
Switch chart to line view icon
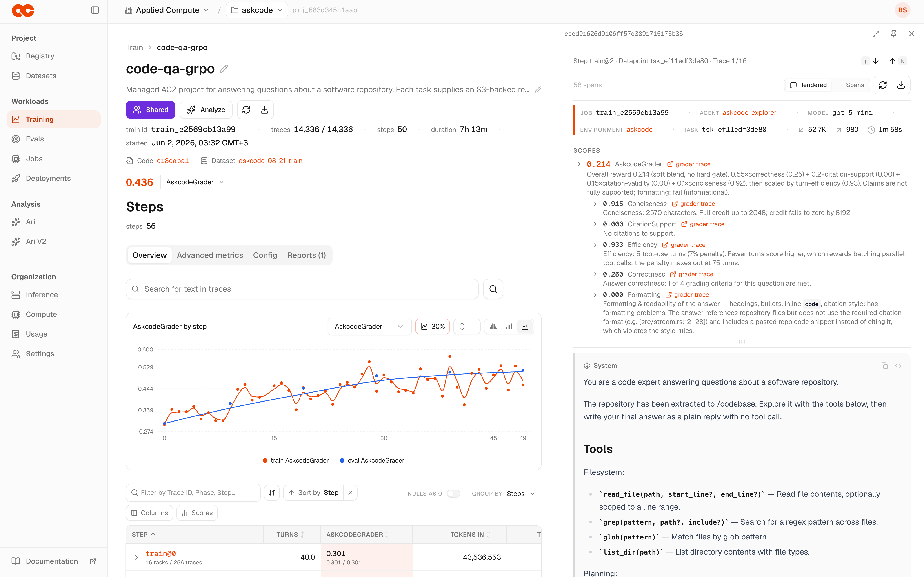(x=525, y=327)
